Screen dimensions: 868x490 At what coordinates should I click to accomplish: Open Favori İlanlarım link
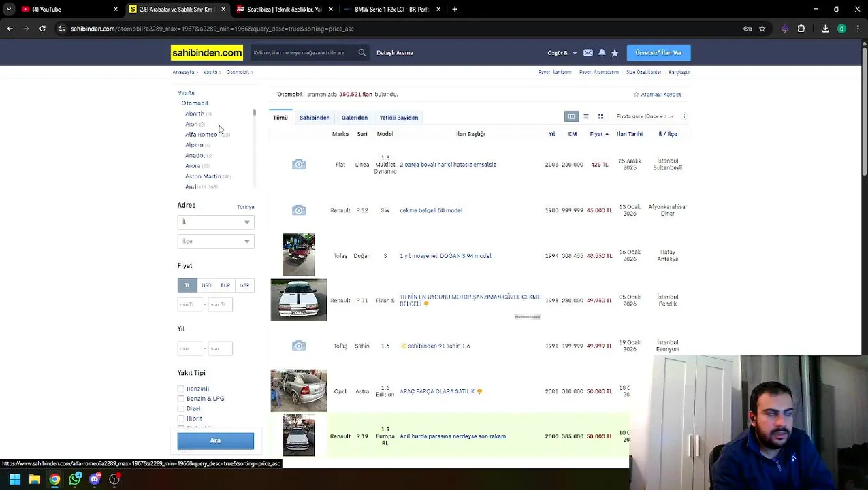click(555, 72)
